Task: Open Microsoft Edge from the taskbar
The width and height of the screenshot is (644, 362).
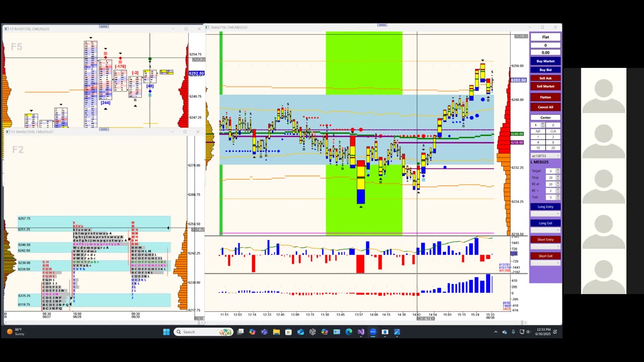Action: [x=349, y=332]
